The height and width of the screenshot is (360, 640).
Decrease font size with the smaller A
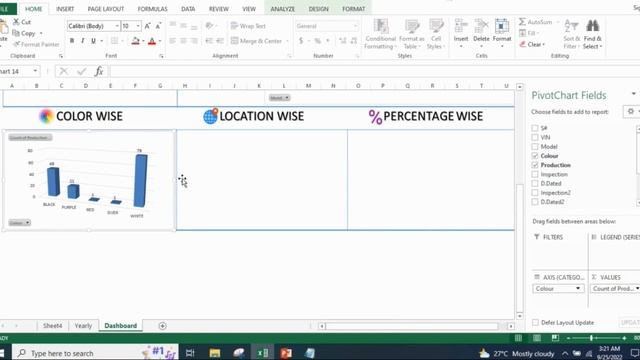[158, 26]
